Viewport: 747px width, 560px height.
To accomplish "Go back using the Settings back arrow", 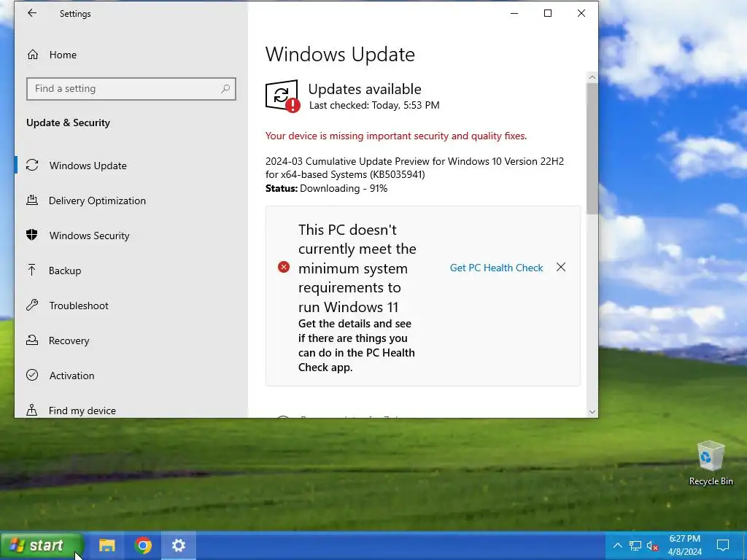I will [x=32, y=13].
